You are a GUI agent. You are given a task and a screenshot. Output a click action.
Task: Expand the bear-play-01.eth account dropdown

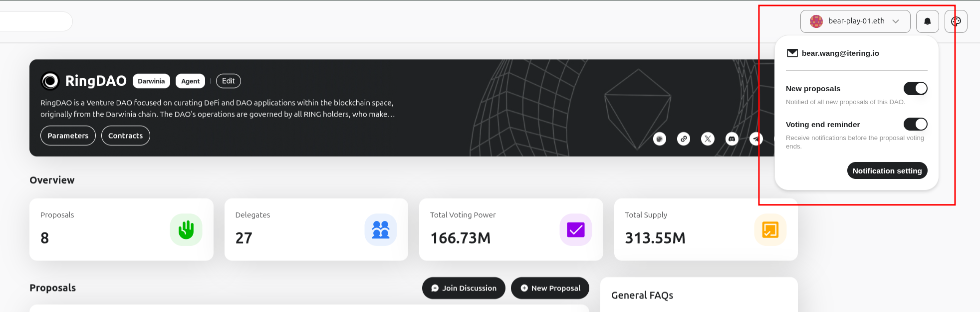855,21
